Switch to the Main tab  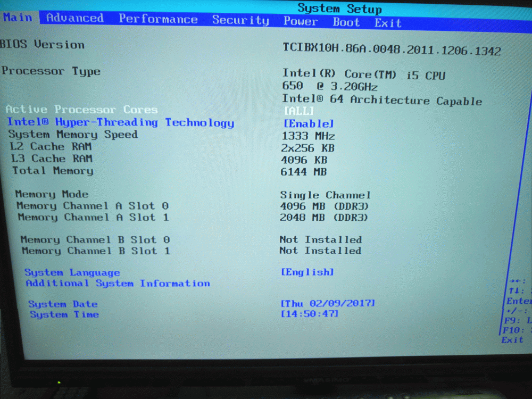coord(18,18)
